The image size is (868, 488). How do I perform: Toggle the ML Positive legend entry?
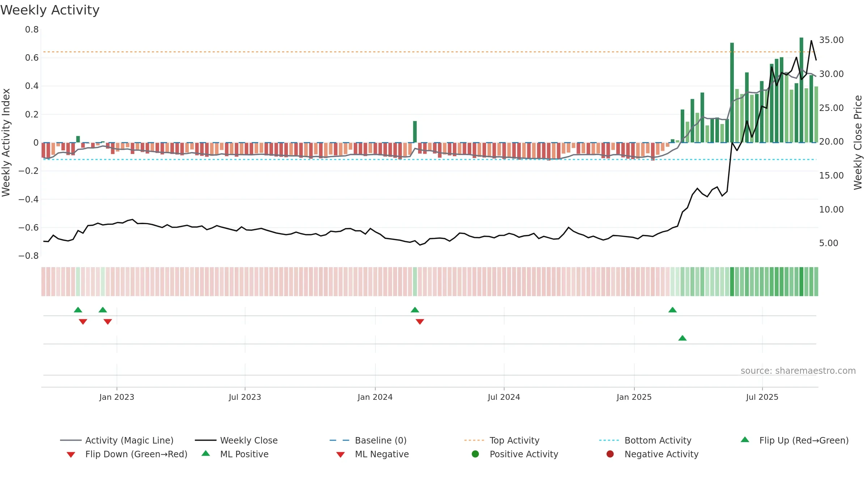(235, 454)
